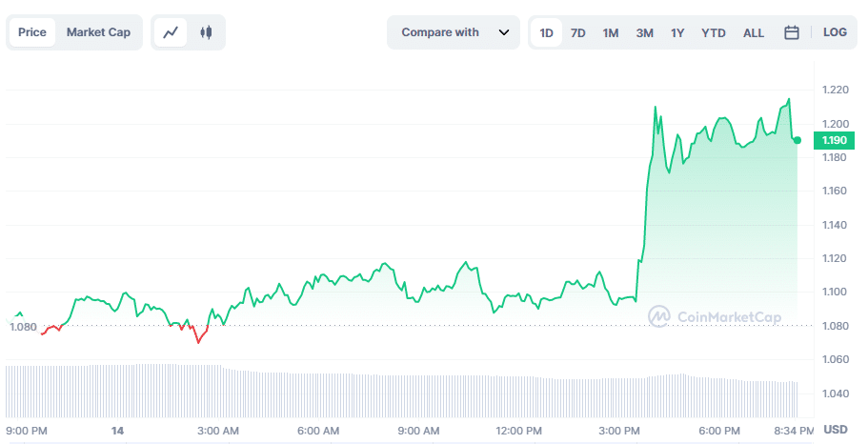
Task: Show the ALL time range
Action: pos(754,32)
